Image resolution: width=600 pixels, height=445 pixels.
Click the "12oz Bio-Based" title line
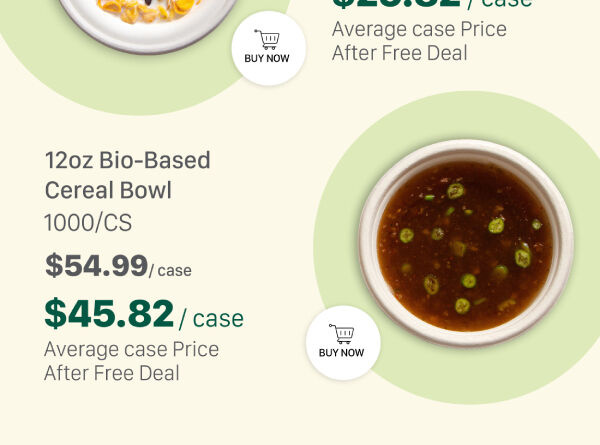click(127, 160)
